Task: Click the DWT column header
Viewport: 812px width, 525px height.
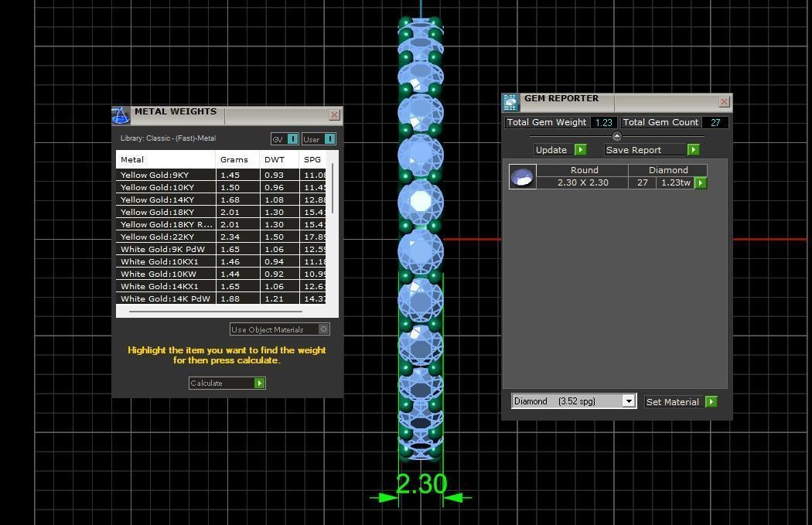Action: (279, 159)
